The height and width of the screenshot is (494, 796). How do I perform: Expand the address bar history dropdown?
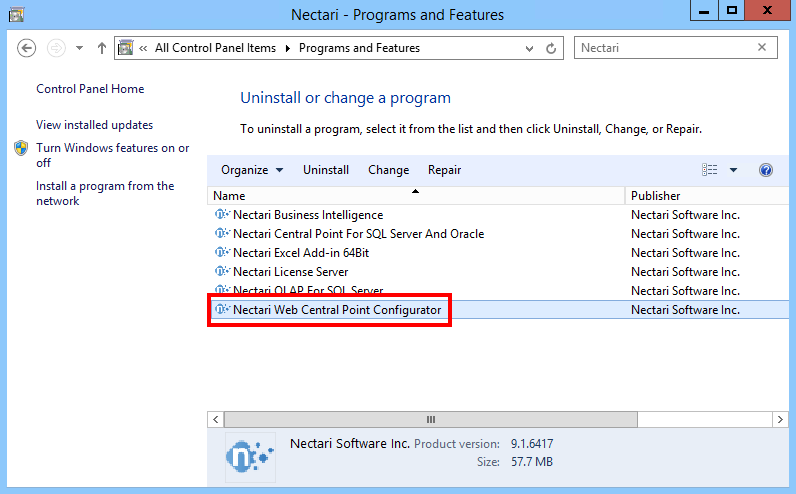tap(529, 48)
